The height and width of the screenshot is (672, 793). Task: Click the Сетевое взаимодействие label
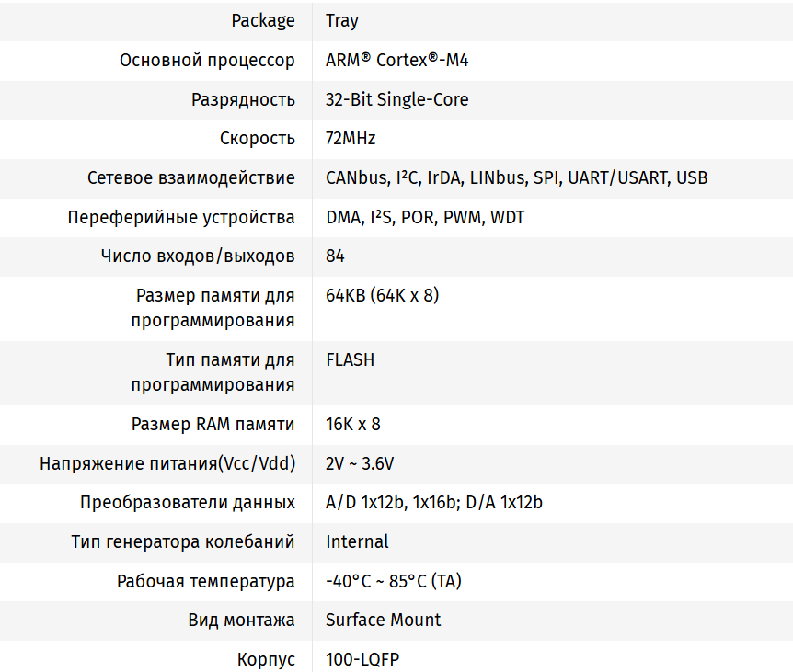191,177
